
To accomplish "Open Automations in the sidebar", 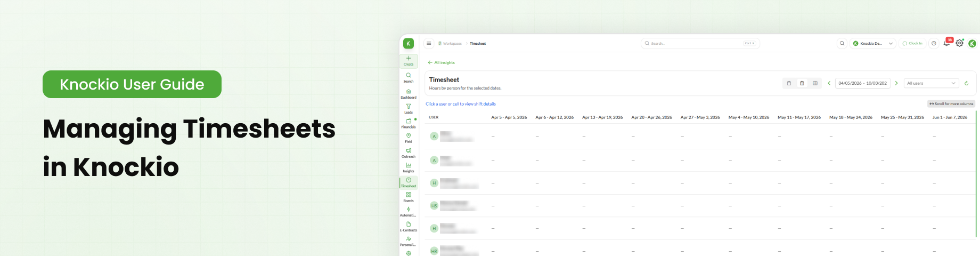I will 409,212.
